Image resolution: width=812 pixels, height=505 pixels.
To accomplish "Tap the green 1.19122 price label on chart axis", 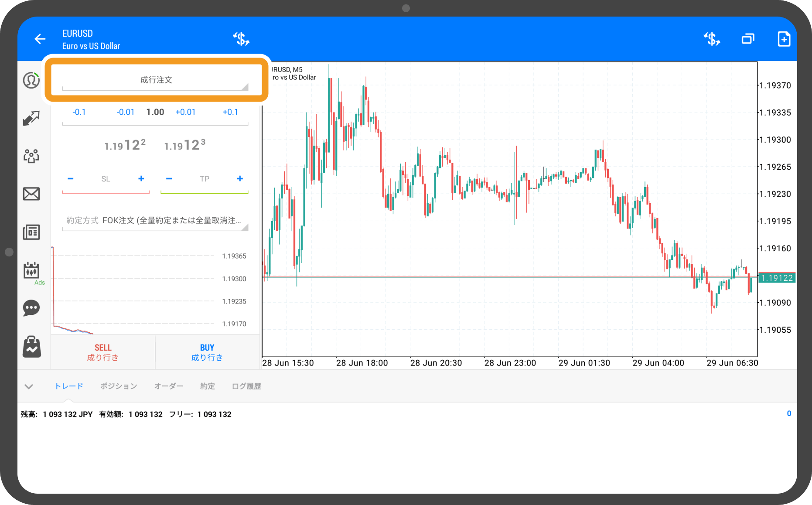I will [777, 278].
